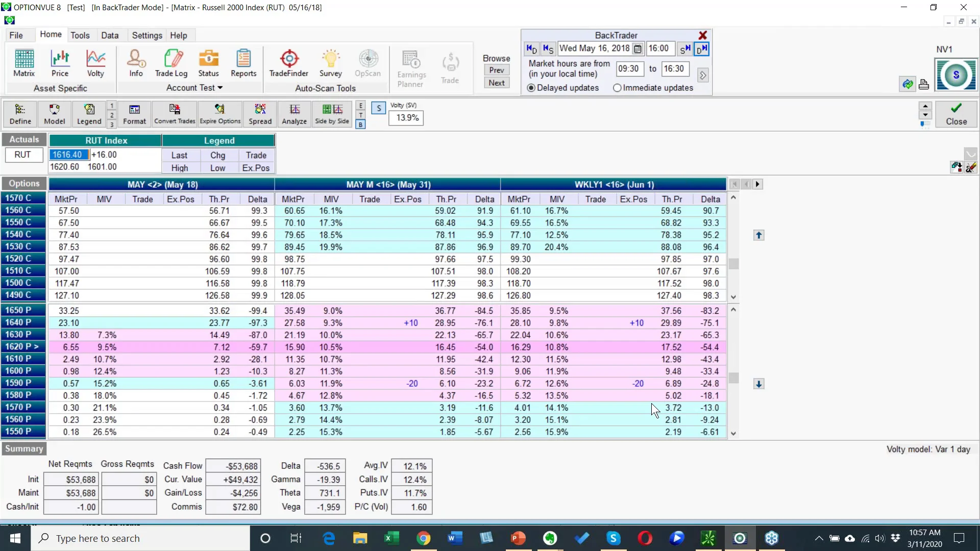Screen dimensions: 980x551
Task: Click the Convert Trades tool
Action: [x=175, y=114]
